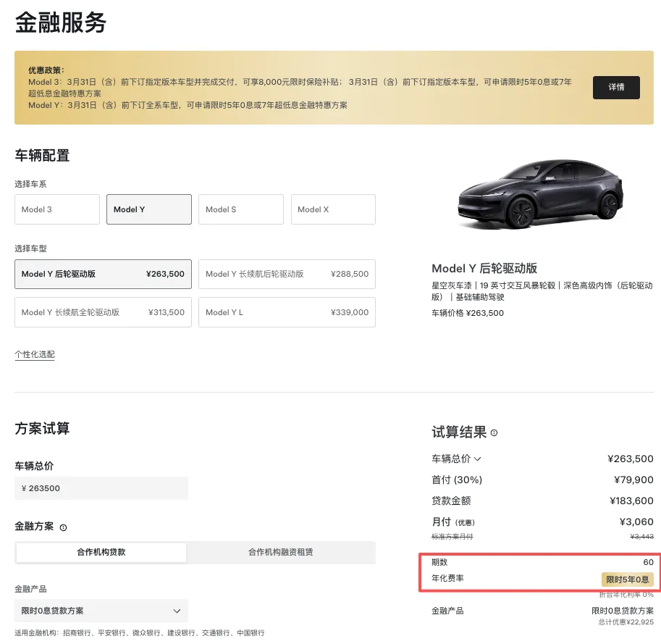Click the info icon beside 金融方案
The width and height of the screenshot is (661, 644).
tap(63, 527)
